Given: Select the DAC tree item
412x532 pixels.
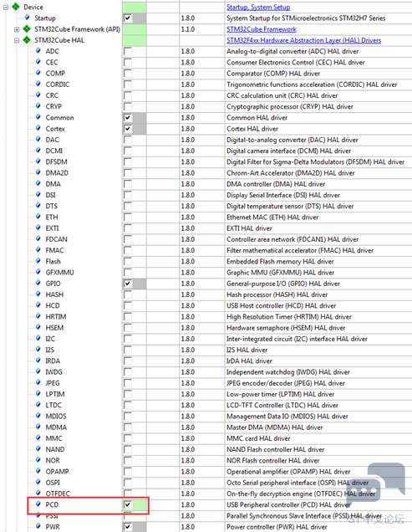Looking at the screenshot, I should pyautogui.click(x=52, y=140).
